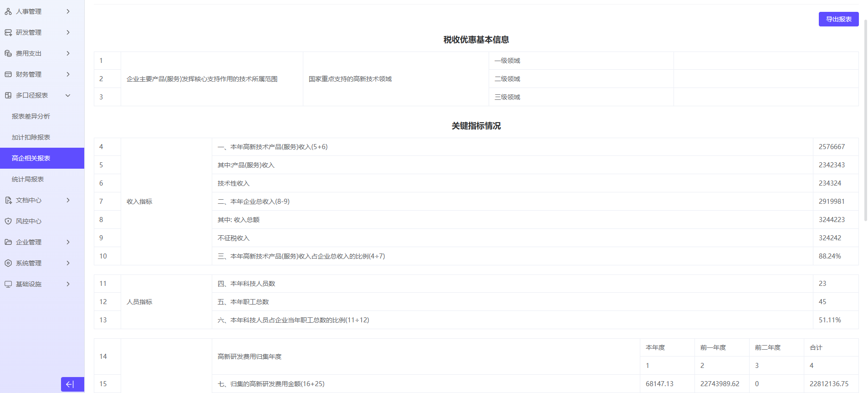Expand the 文档中心 chevron
The image size is (868, 393).
pyautogui.click(x=68, y=200)
